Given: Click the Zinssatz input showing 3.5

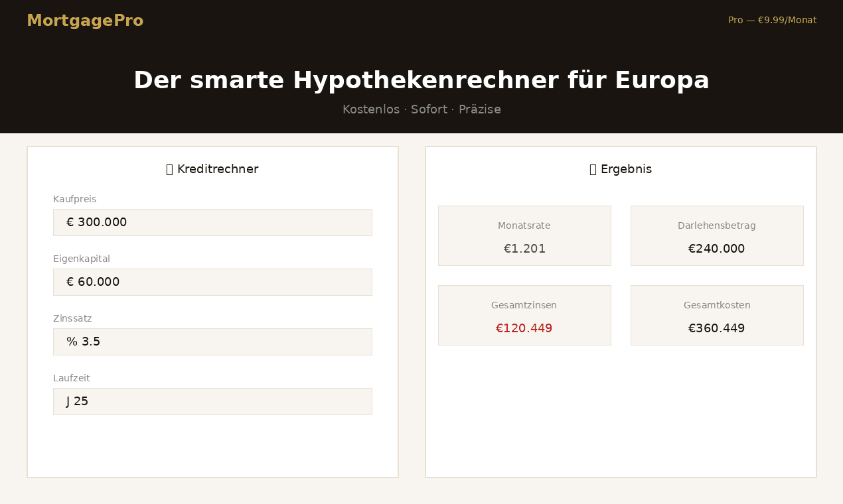Looking at the screenshot, I should tap(212, 342).
